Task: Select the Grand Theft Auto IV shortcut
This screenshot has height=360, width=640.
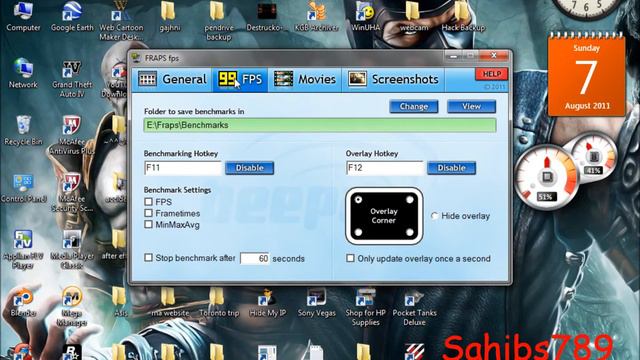Action: (x=72, y=79)
